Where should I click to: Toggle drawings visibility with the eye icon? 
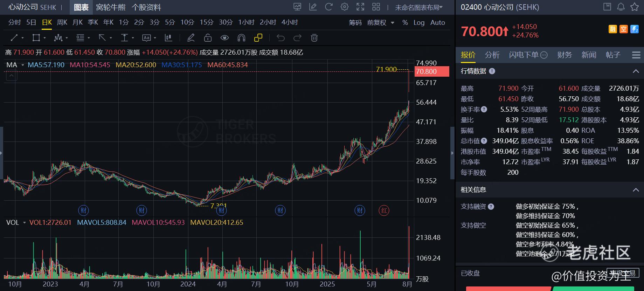pos(224,37)
